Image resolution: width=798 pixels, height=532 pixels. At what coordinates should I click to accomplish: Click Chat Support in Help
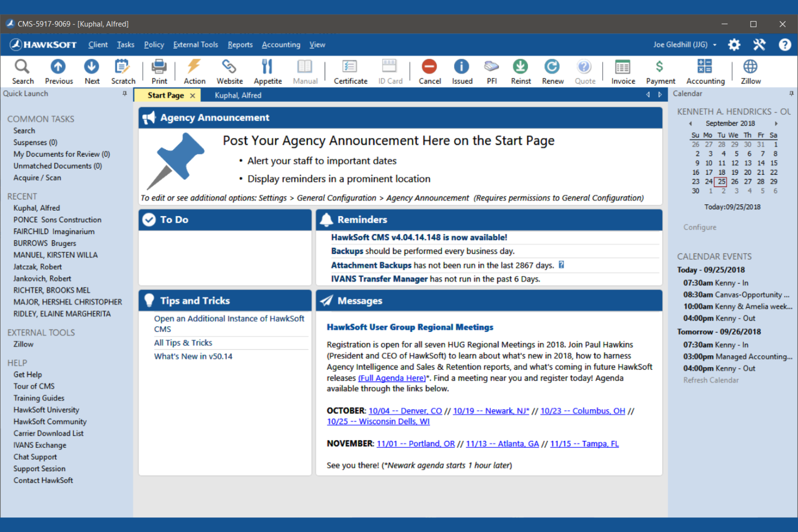(35, 457)
